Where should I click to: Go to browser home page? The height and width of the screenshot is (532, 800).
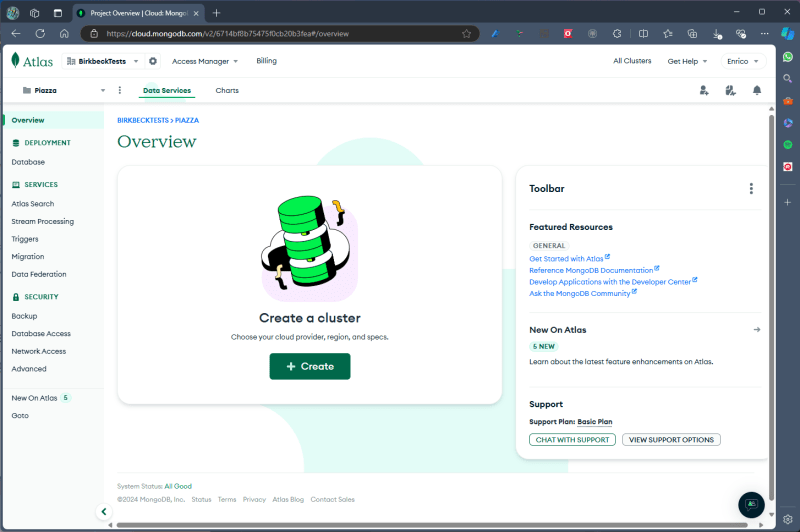pyautogui.click(x=64, y=34)
